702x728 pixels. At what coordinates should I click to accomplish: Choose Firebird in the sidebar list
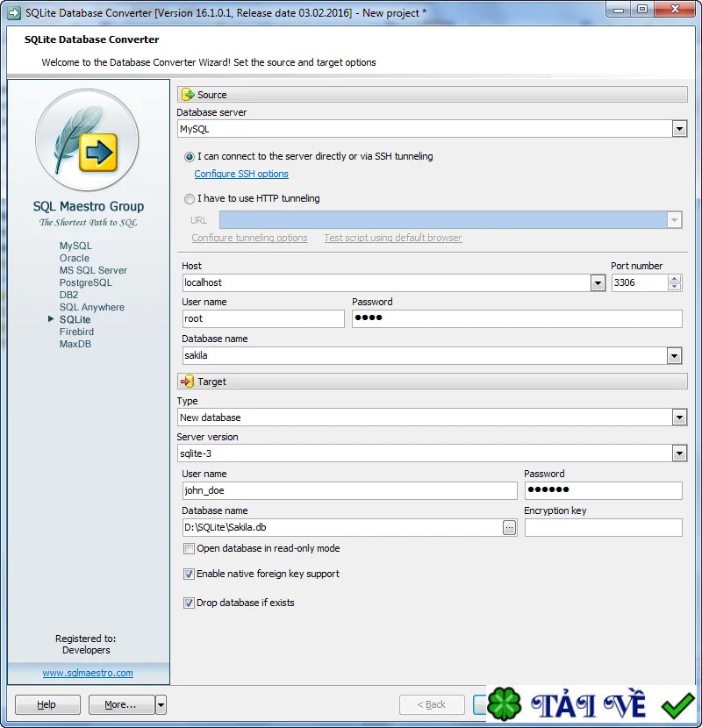point(76,332)
